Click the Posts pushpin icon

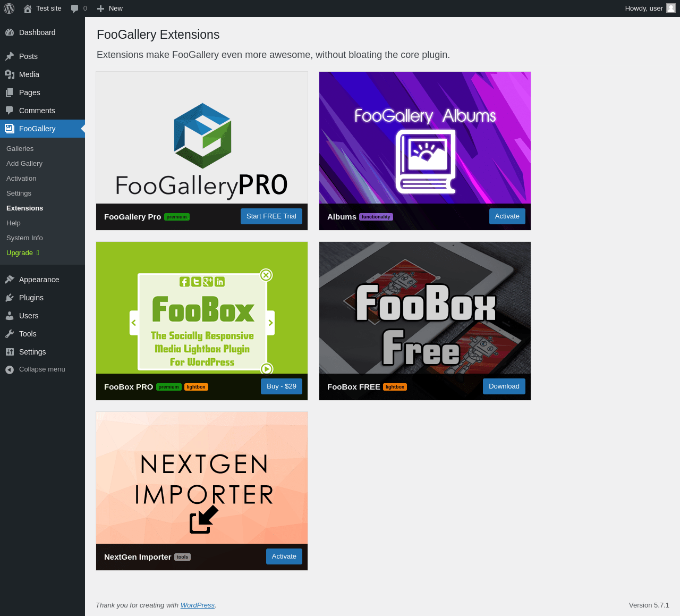(x=10, y=56)
